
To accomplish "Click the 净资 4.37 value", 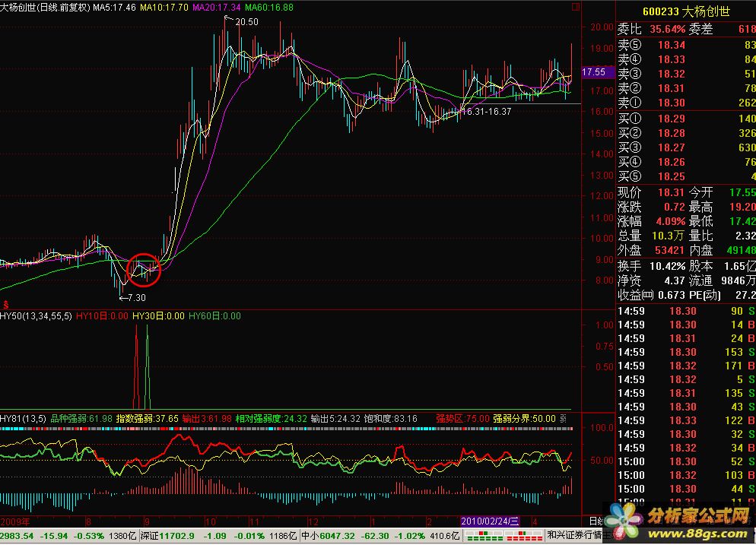I will coord(651,281).
